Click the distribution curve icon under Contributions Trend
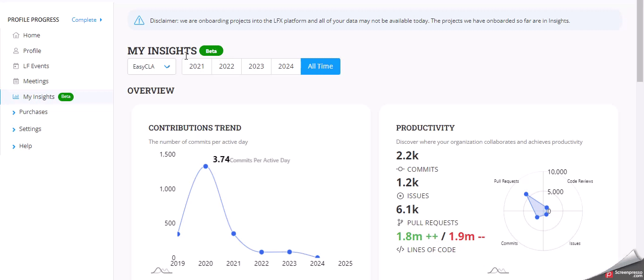This screenshot has height=280, width=644. (x=161, y=270)
